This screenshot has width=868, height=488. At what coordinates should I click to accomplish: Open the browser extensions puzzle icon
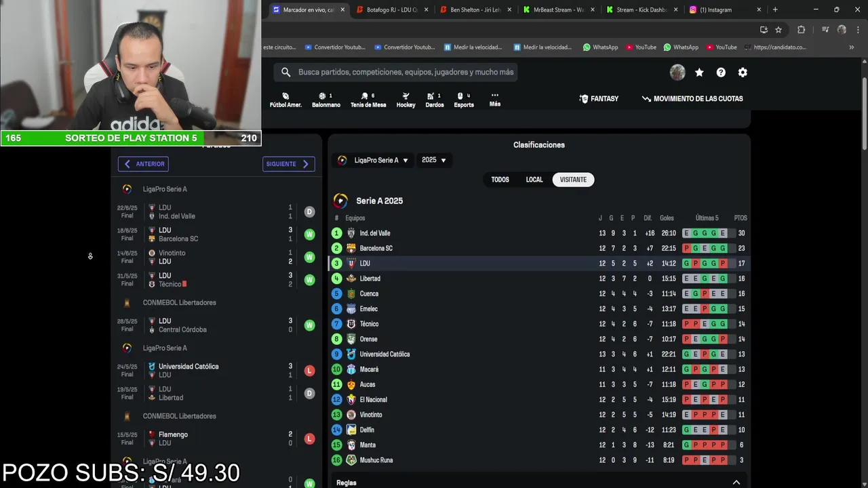tap(801, 30)
